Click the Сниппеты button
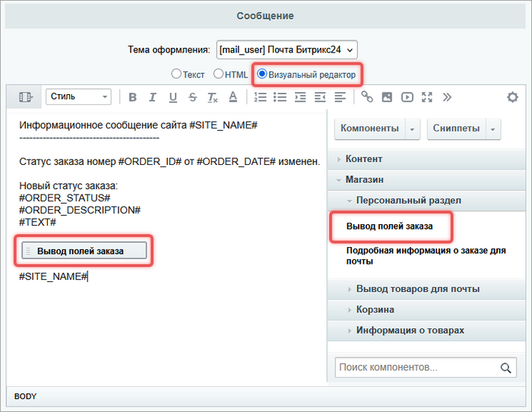Viewport: 532px width, 412px height. (456, 128)
